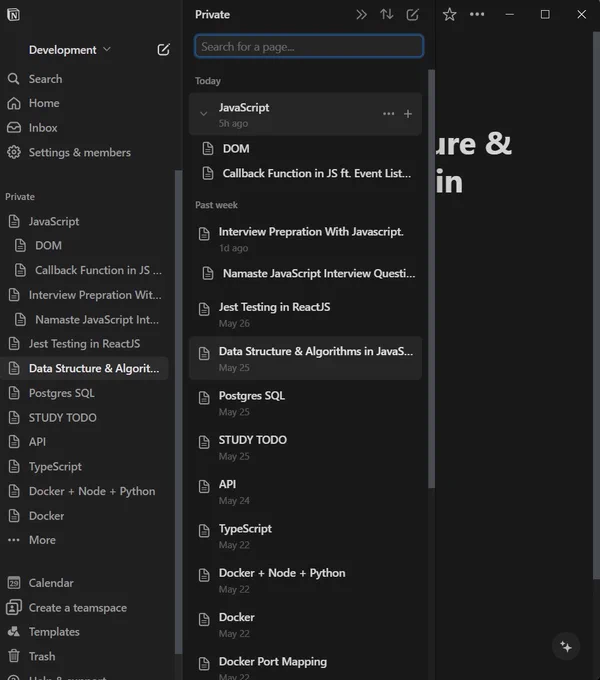
Task: Open the Development workspace switcher
Action: click(70, 50)
